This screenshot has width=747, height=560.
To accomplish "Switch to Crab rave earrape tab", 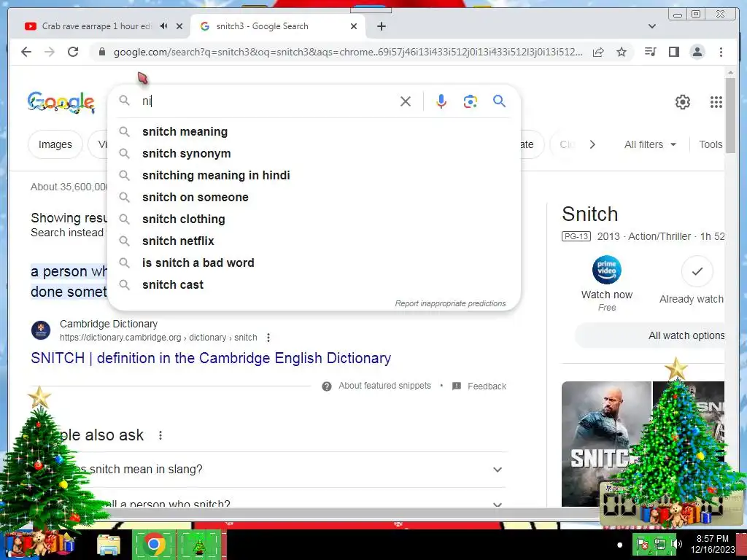I will [96, 26].
